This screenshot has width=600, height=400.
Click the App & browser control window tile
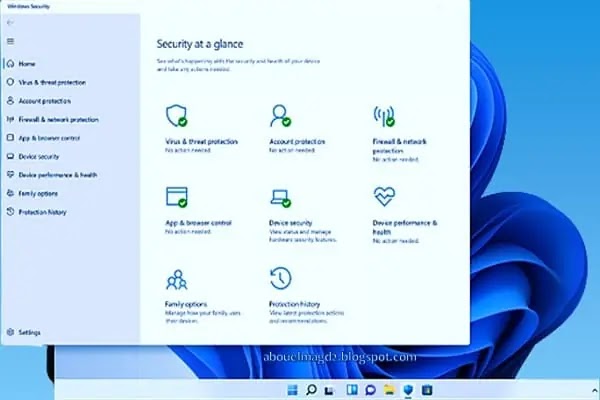pyautogui.click(x=176, y=197)
